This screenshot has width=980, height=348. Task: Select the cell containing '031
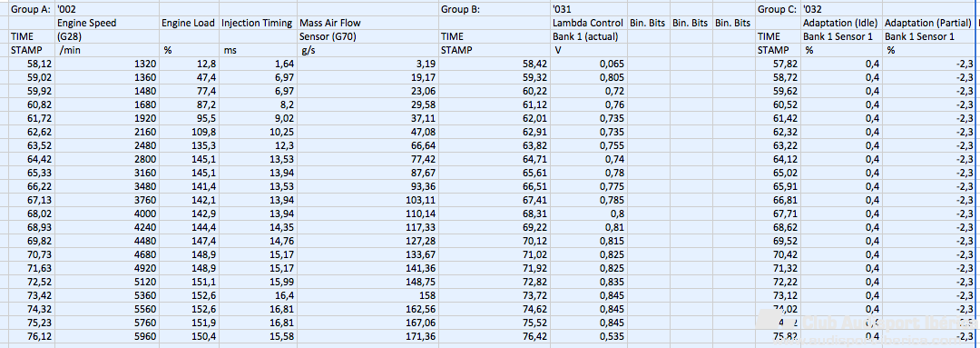point(589,9)
